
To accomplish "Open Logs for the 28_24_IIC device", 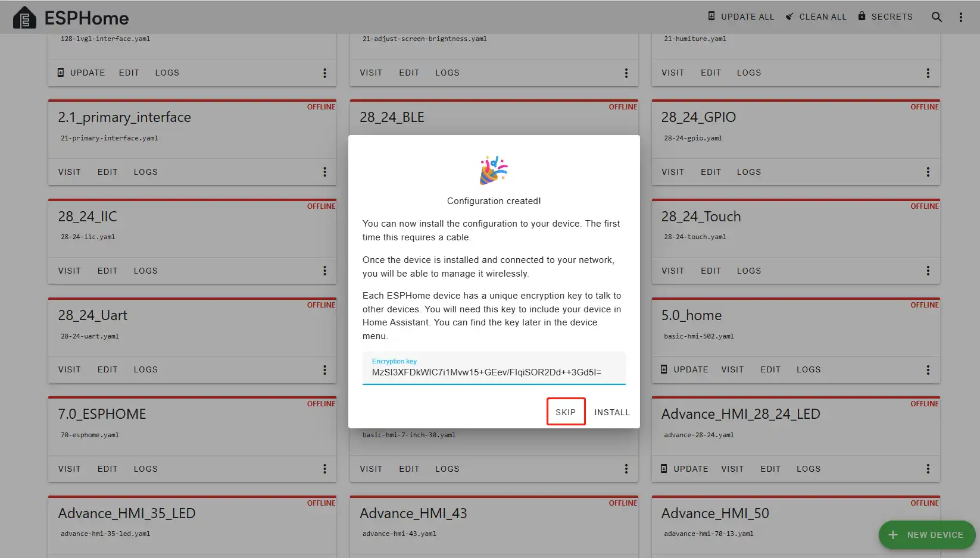I will click(145, 271).
